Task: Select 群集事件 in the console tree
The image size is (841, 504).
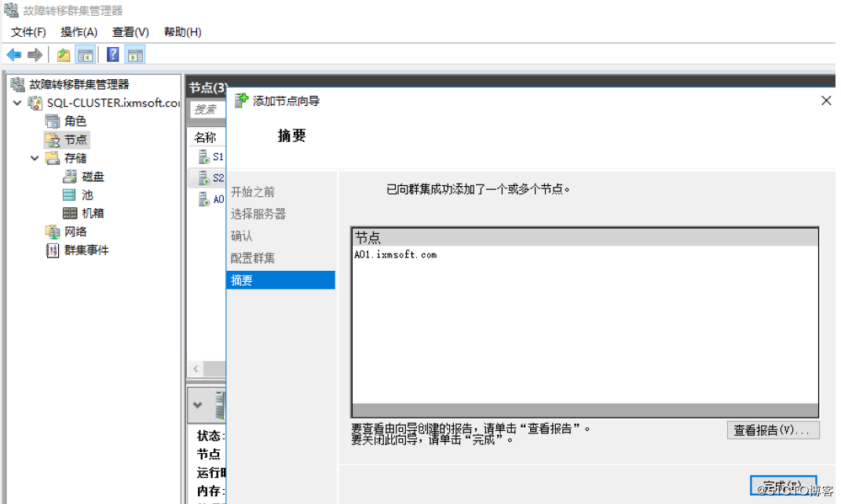Action: coord(86,250)
